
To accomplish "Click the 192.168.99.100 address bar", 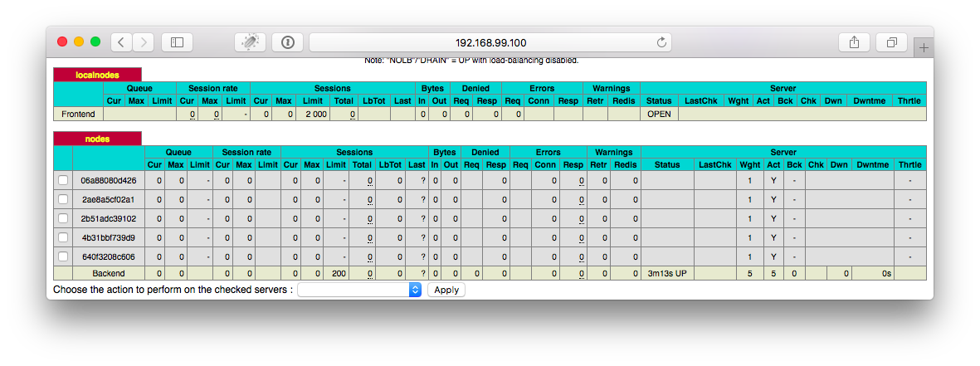I will [x=490, y=42].
